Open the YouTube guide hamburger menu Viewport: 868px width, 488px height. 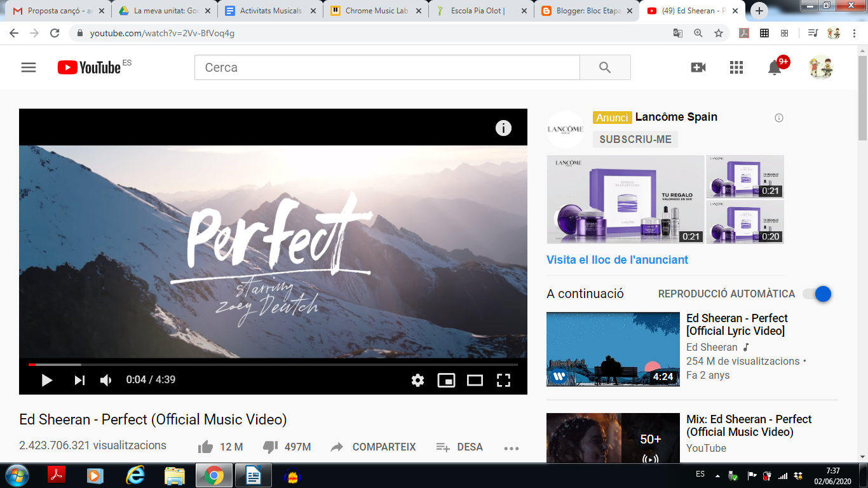pos(29,67)
